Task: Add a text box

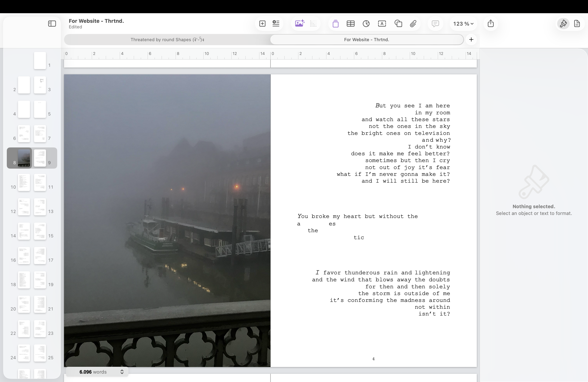Action: (382, 24)
